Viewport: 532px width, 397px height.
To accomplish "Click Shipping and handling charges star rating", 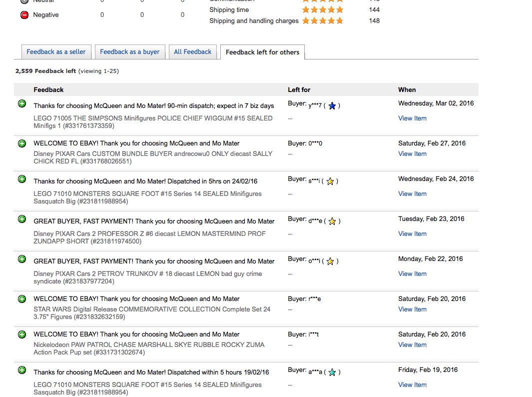I will pos(322,20).
